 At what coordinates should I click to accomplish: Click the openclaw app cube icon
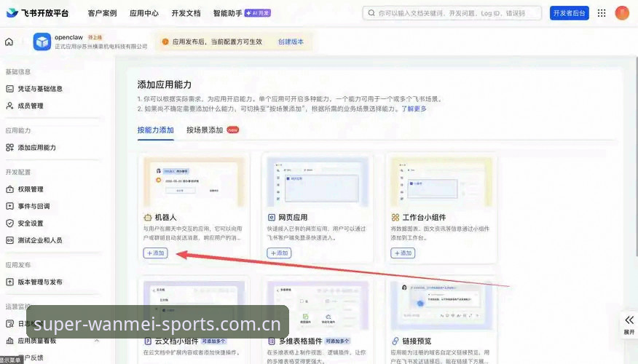click(x=42, y=41)
